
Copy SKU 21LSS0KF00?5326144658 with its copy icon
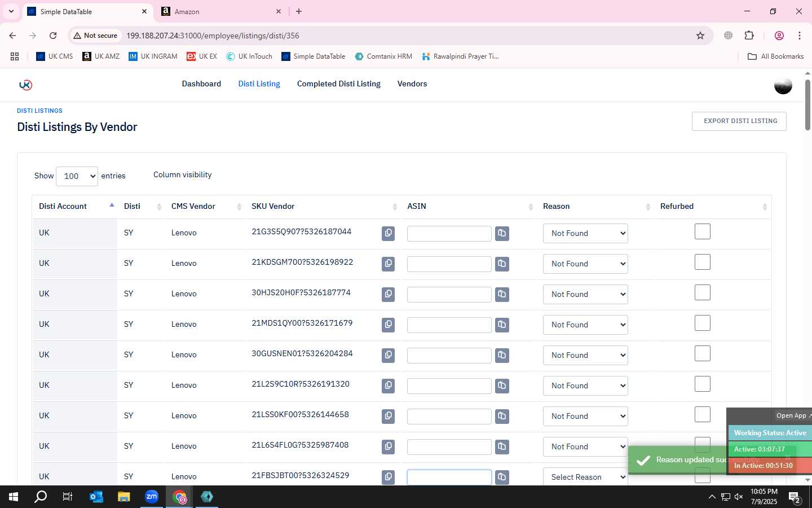(x=388, y=416)
